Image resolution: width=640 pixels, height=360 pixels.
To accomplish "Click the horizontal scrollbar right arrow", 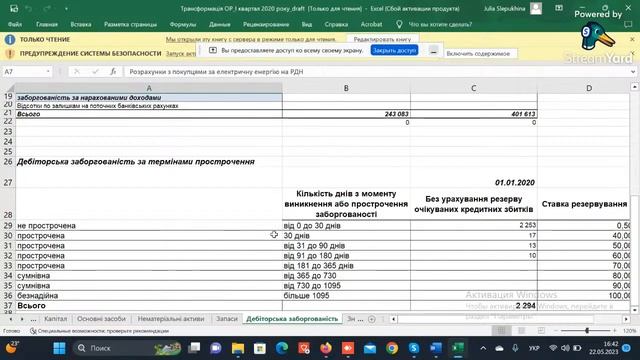I will (626, 319).
